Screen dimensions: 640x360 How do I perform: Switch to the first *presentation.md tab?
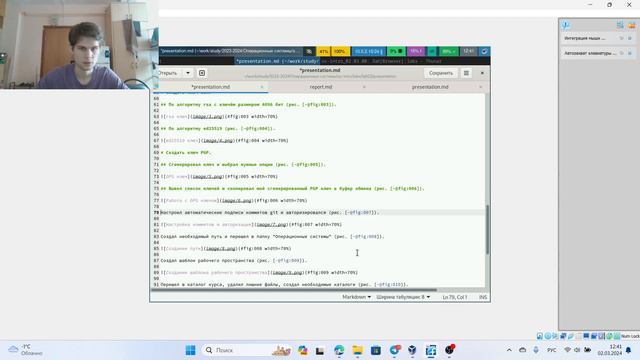pos(211,87)
